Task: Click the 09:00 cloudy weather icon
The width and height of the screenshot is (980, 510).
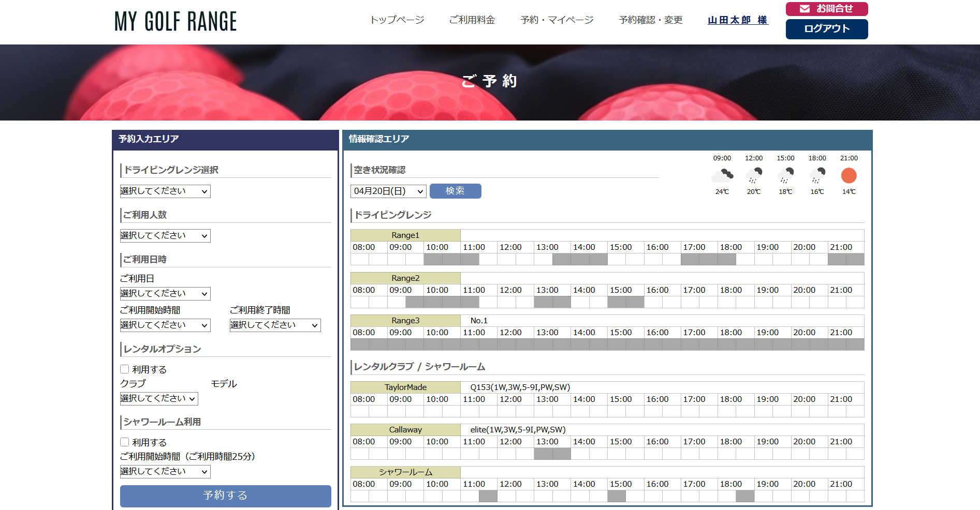Action: [722, 176]
